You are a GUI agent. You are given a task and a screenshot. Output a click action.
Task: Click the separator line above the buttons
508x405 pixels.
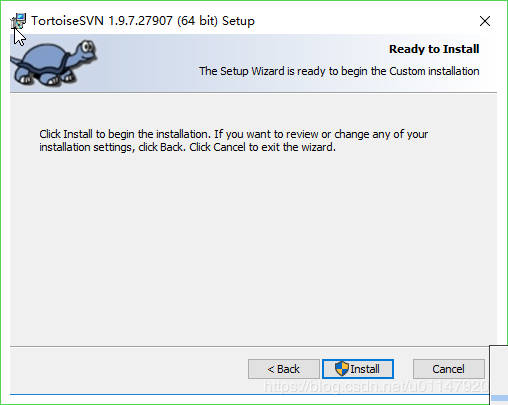249,346
